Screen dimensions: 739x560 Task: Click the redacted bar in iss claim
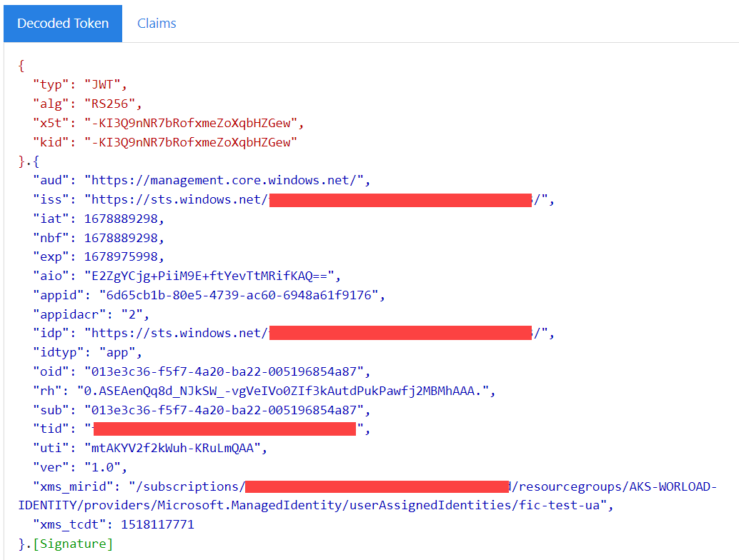(399, 199)
